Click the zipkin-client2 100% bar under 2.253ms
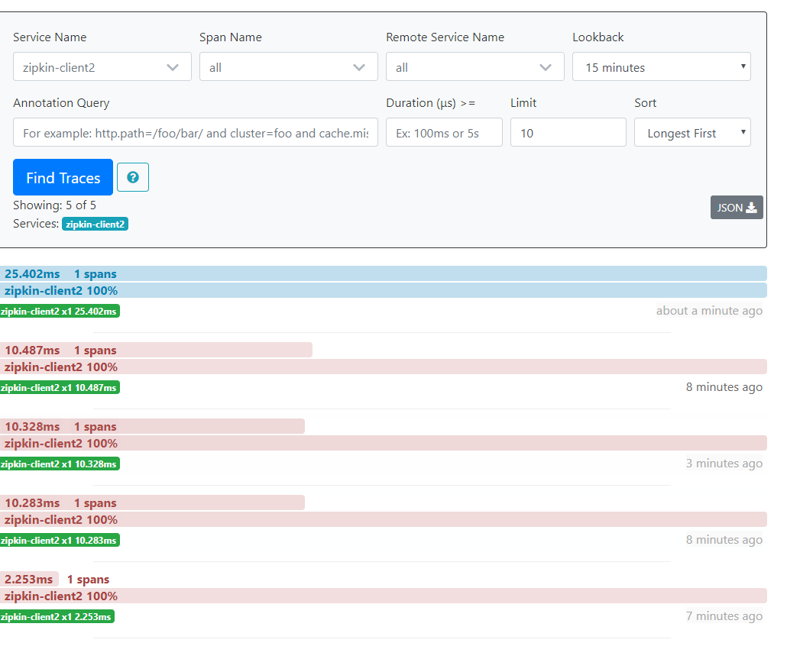This screenshot has height=672, width=787. pos(384,596)
